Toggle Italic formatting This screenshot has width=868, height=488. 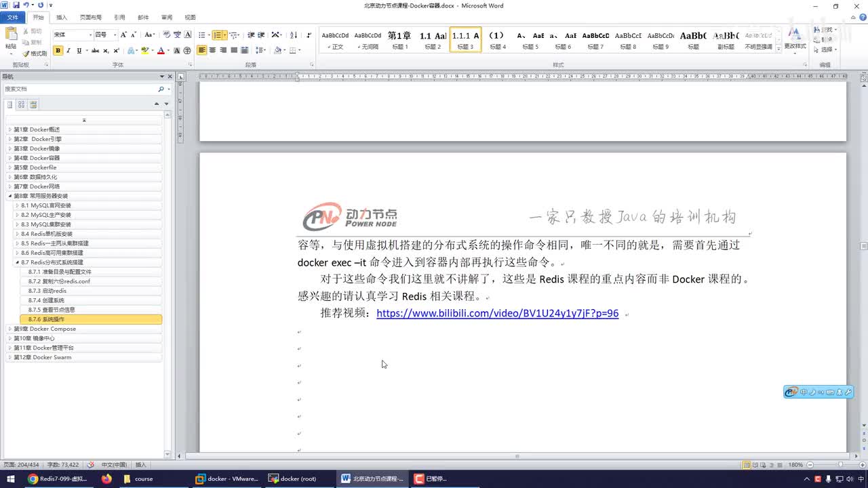pyautogui.click(x=68, y=51)
